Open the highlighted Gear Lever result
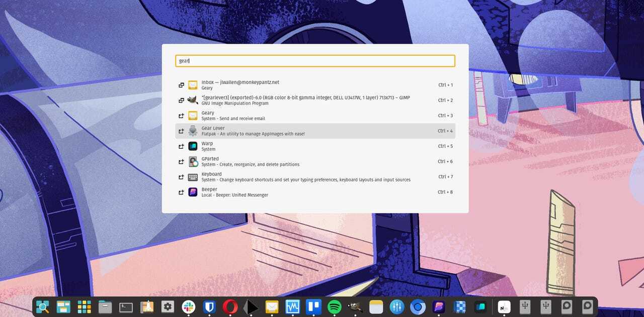 pyautogui.click(x=315, y=131)
